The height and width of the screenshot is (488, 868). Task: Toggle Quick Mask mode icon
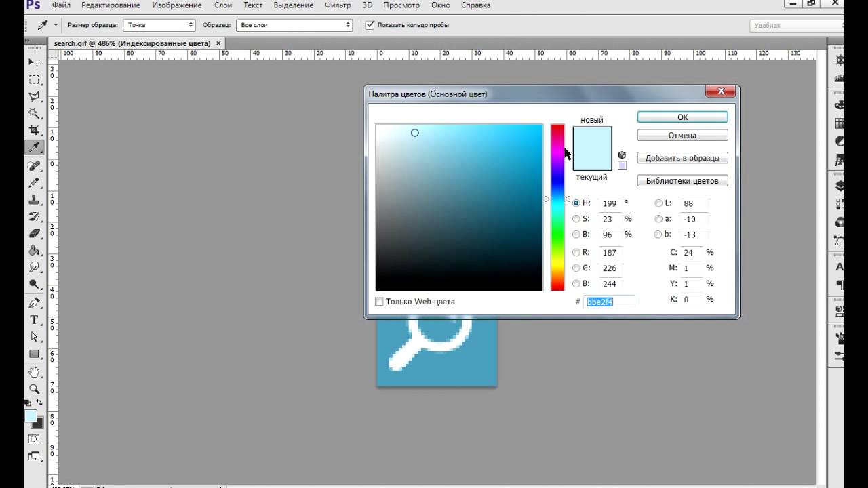point(34,439)
